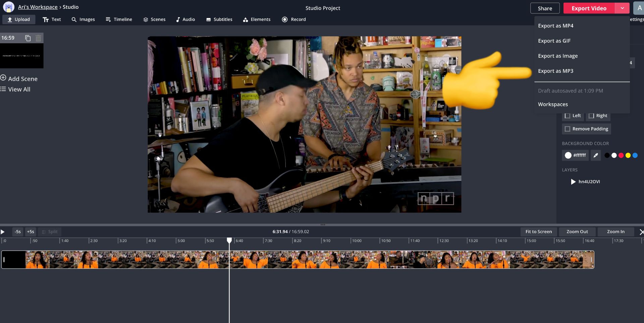Pick a color with the eyedropper
The image size is (644, 323).
596,155
